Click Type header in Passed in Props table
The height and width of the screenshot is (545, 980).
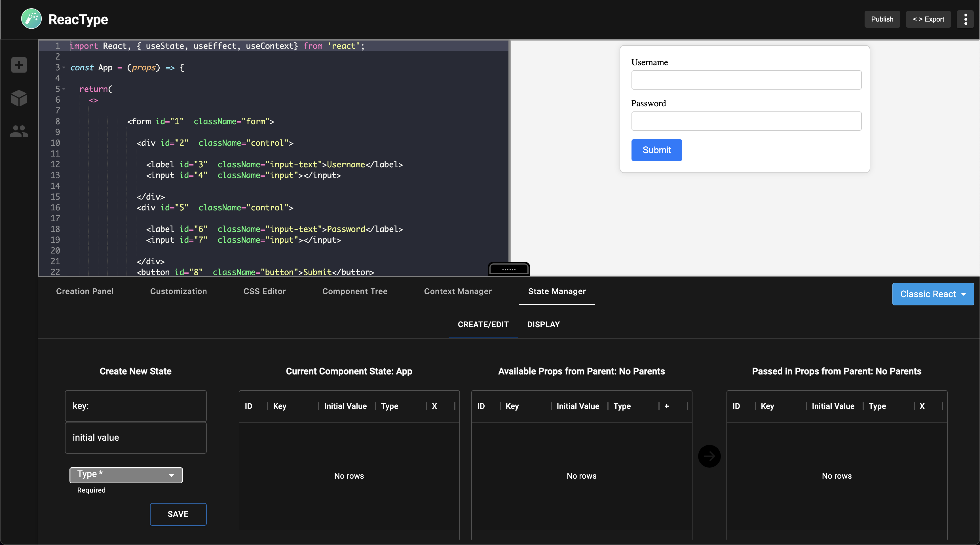(x=877, y=406)
